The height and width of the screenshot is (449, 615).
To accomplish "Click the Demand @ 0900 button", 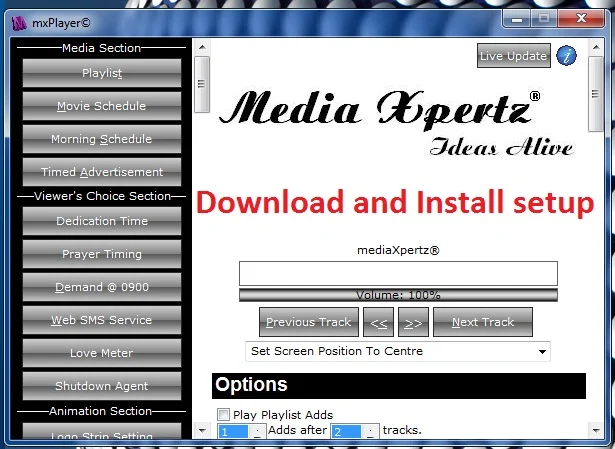I will pyautogui.click(x=102, y=287).
